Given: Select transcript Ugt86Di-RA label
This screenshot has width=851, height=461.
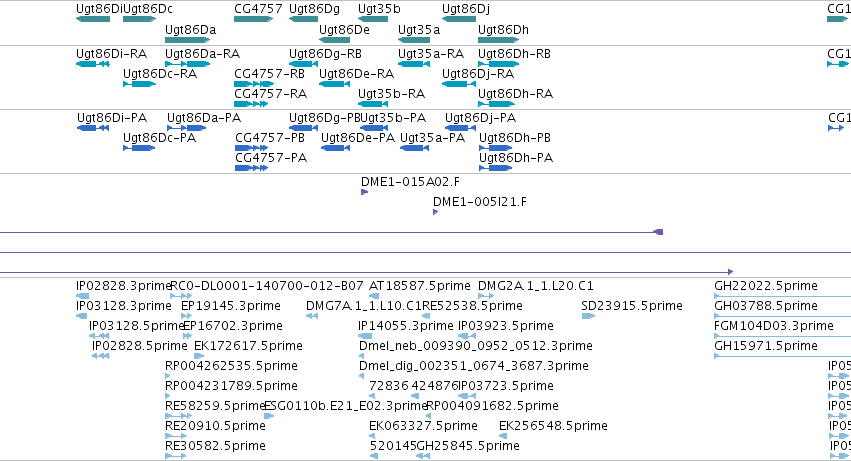Looking at the screenshot, I should (x=111, y=54).
